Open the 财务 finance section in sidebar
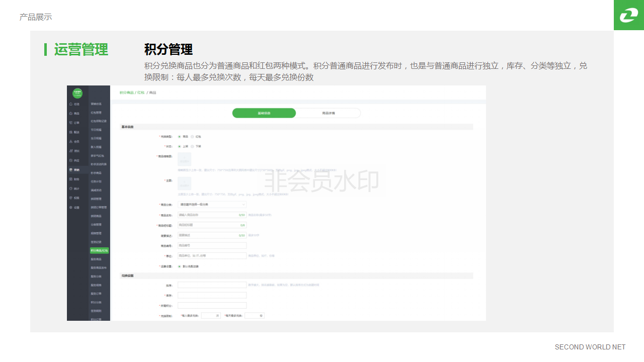644x362 pixels. (74, 179)
